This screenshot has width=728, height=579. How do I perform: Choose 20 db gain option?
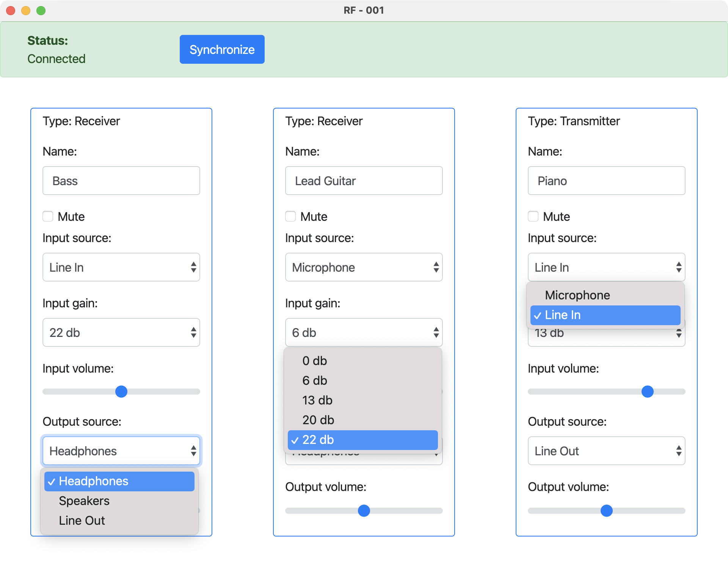point(318,420)
